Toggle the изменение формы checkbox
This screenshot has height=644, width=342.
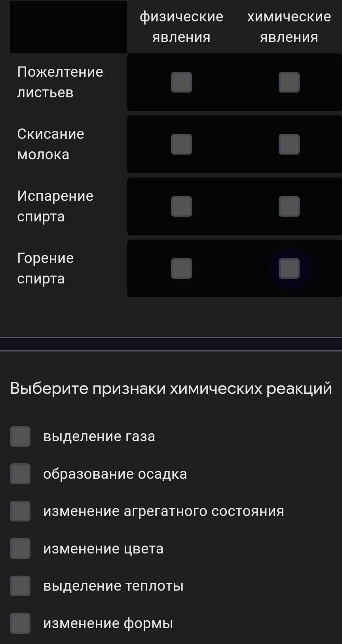point(20,623)
